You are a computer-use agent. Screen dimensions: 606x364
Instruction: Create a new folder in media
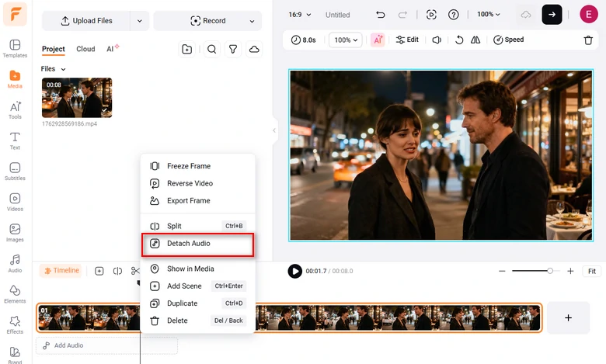pyautogui.click(x=186, y=49)
